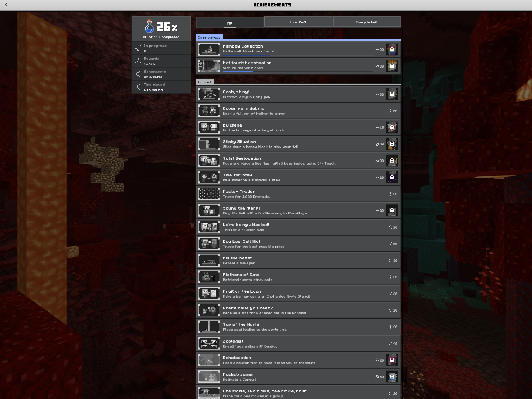Click the Hot tourist destination reward icon
This screenshot has width=532, height=399.
click(392, 66)
